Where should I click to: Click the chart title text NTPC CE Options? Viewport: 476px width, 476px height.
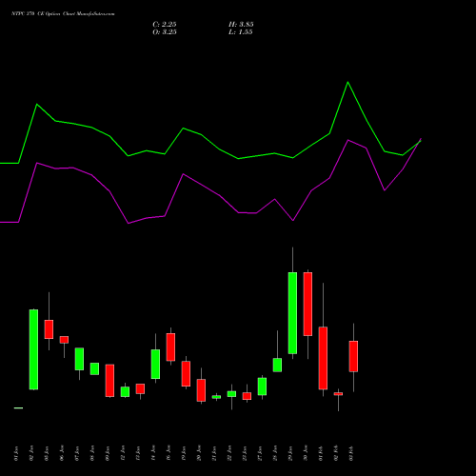tap(63, 14)
